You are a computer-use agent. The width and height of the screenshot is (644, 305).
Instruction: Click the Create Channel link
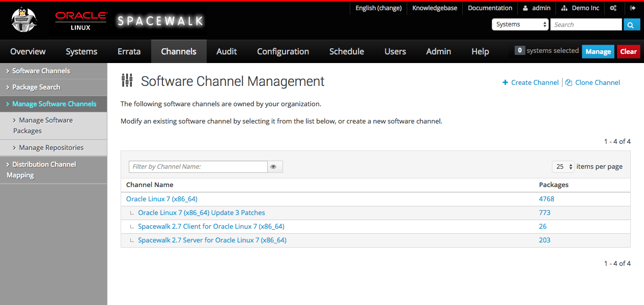tap(530, 82)
